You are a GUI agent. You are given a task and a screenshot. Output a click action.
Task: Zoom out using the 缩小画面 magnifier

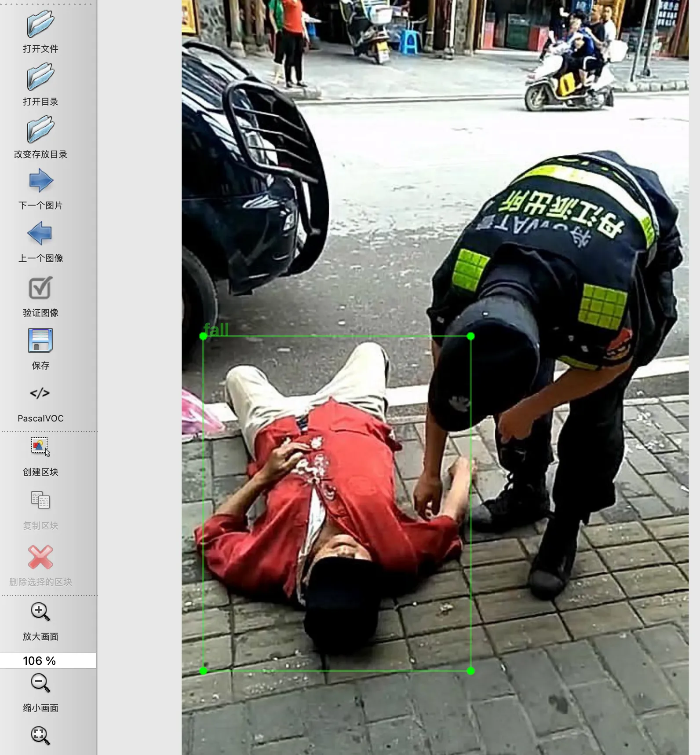click(40, 683)
